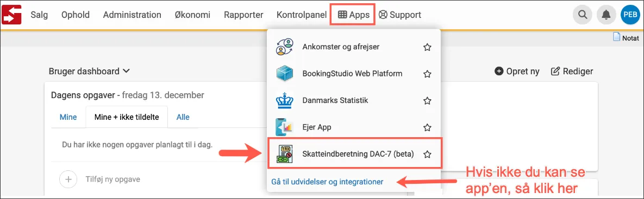Switch to the Alle tab
644x199 pixels.
(x=183, y=117)
